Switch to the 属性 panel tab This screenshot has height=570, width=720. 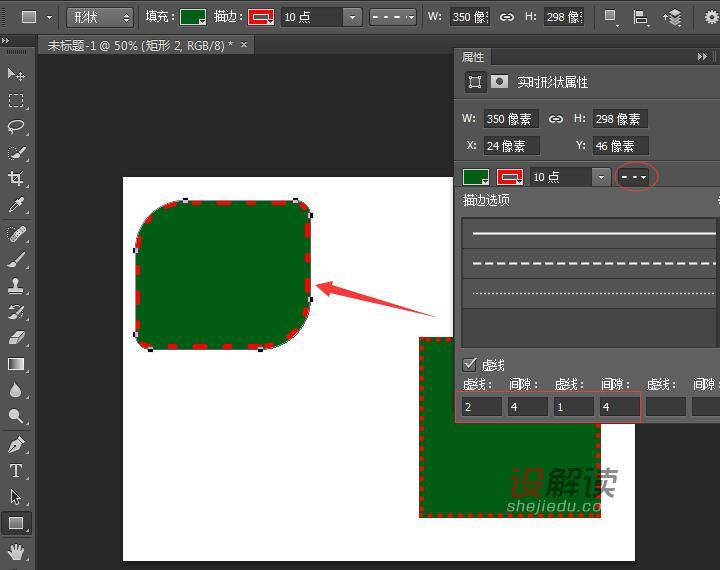[473, 57]
